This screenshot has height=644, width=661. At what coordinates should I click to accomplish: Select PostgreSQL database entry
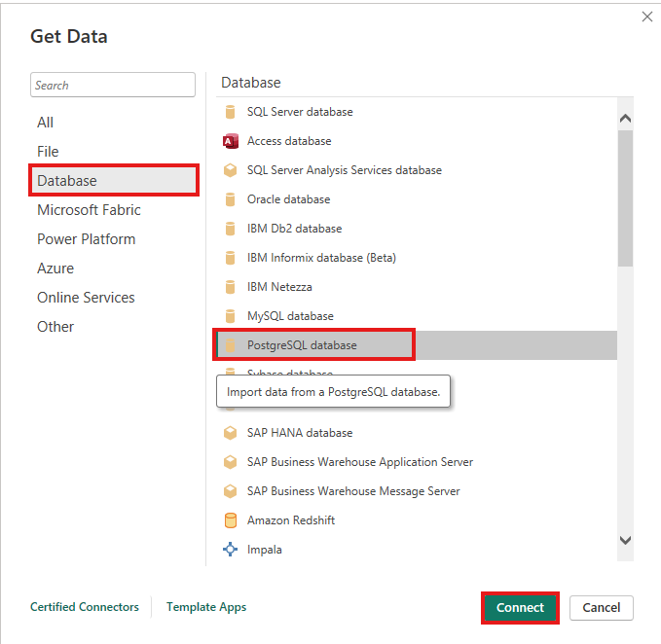[417, 345]
